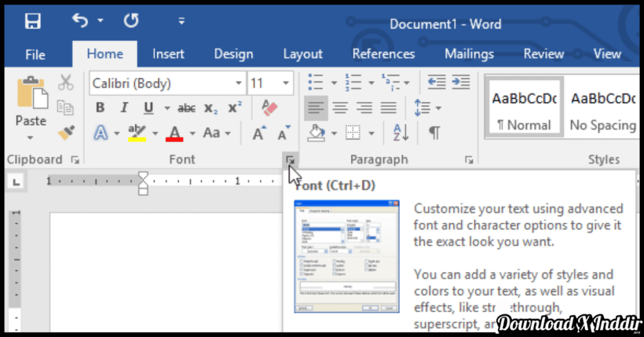Apply borders to the paragraph
This screenshot has width=644, height=337.
click(353, 133)
